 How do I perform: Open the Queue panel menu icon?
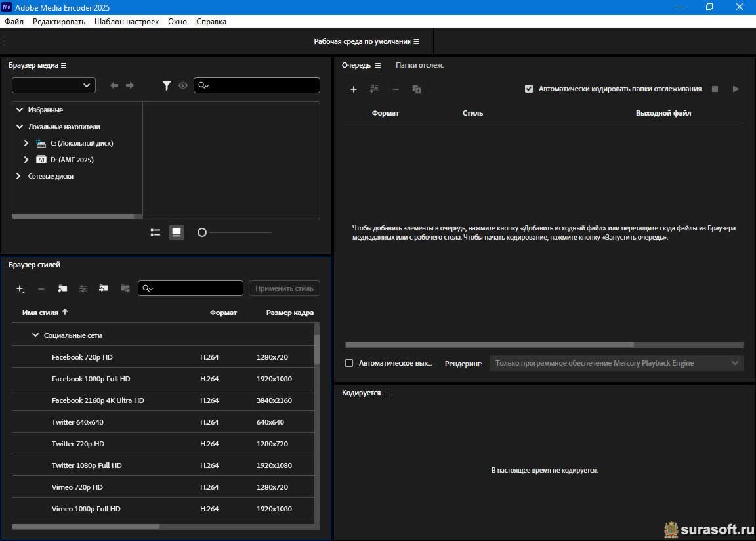pyautogui.click(x=378, y=65)
